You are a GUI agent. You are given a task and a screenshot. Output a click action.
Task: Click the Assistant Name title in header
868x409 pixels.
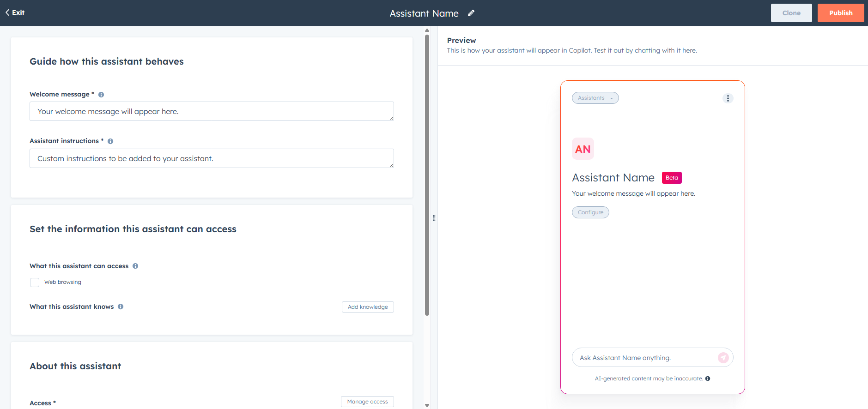(424, 13)
